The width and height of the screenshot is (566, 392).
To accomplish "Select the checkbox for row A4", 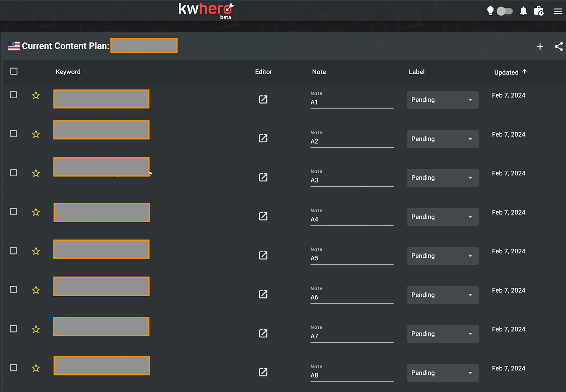I will tap(13, 212).
